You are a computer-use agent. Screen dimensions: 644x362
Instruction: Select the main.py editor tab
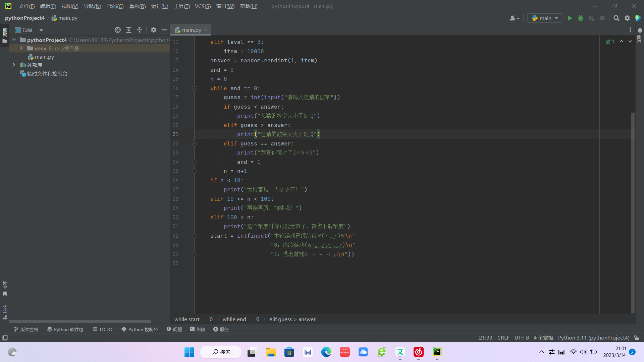click(191, 30)
